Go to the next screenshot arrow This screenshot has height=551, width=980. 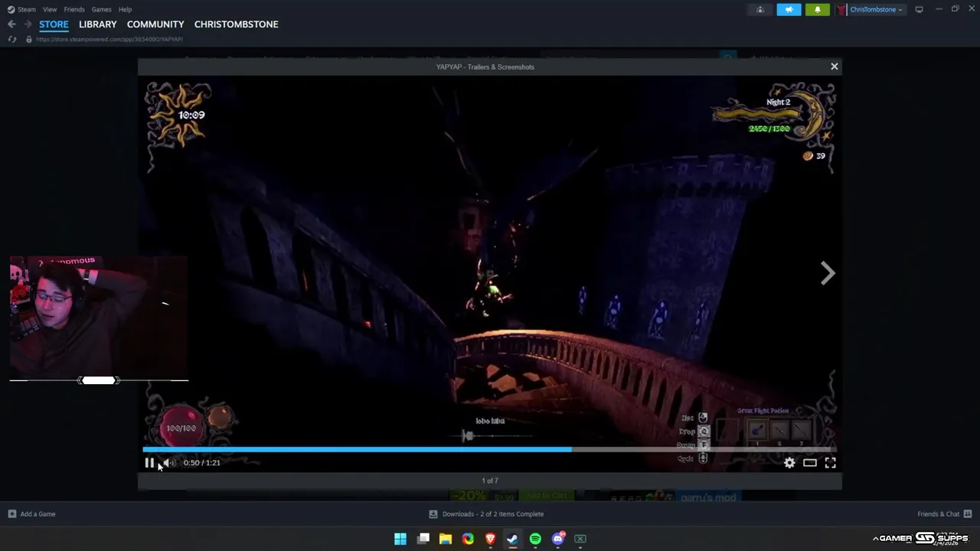(827, 273)
